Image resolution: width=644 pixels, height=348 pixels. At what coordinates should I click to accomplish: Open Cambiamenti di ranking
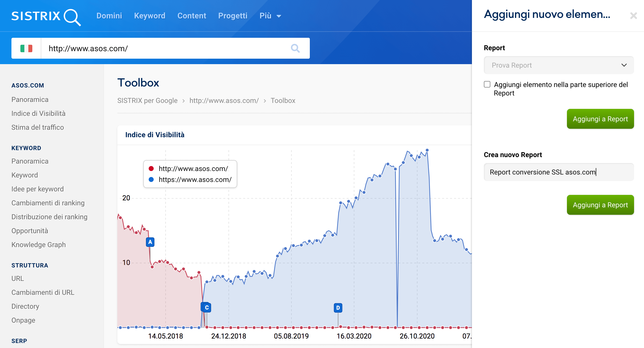48,203
